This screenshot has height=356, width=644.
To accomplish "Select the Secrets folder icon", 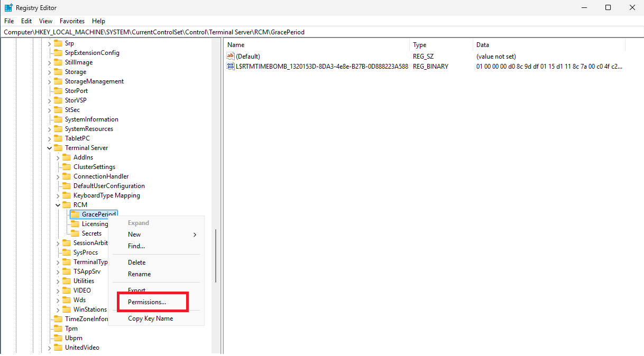I will pyautogui.click(x=75, y=233).
